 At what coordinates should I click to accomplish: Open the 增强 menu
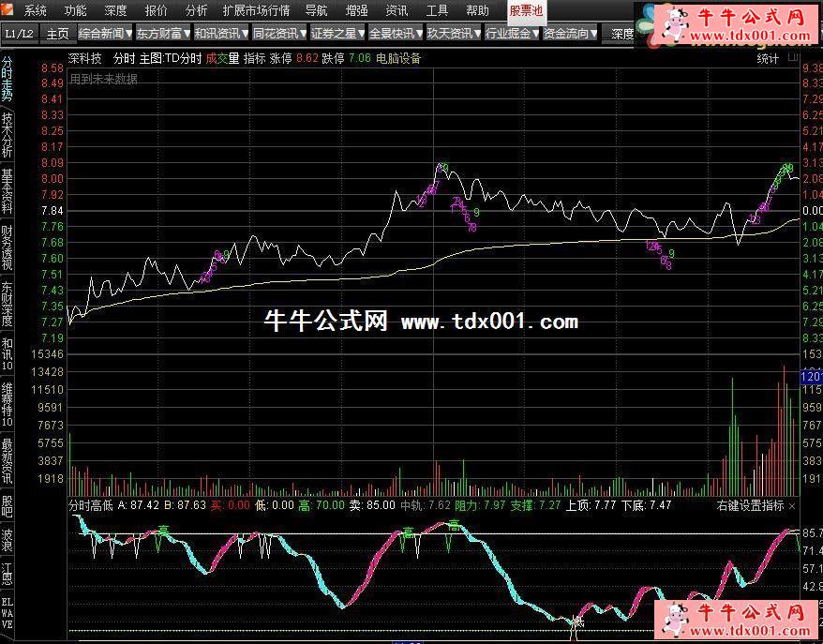(x=356, y=10)
